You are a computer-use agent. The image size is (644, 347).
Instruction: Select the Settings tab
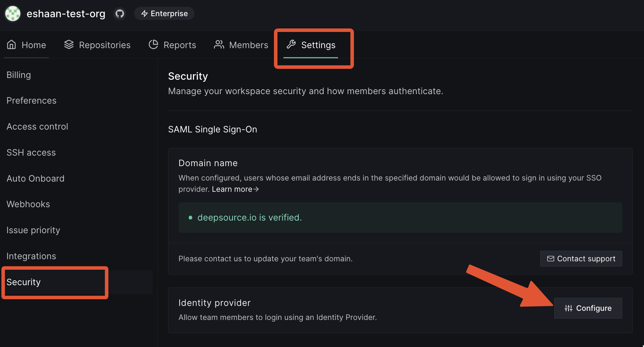point(311,45)
